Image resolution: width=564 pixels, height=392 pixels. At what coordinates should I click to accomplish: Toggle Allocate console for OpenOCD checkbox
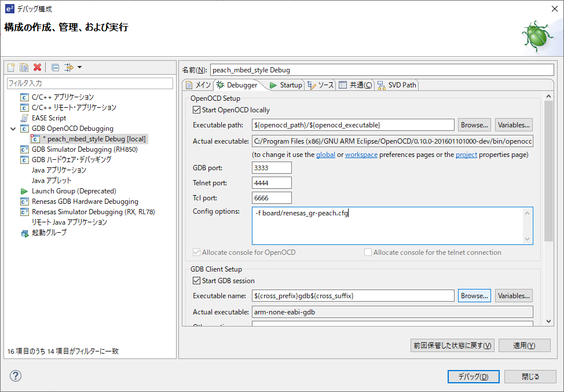coord(196,252)
